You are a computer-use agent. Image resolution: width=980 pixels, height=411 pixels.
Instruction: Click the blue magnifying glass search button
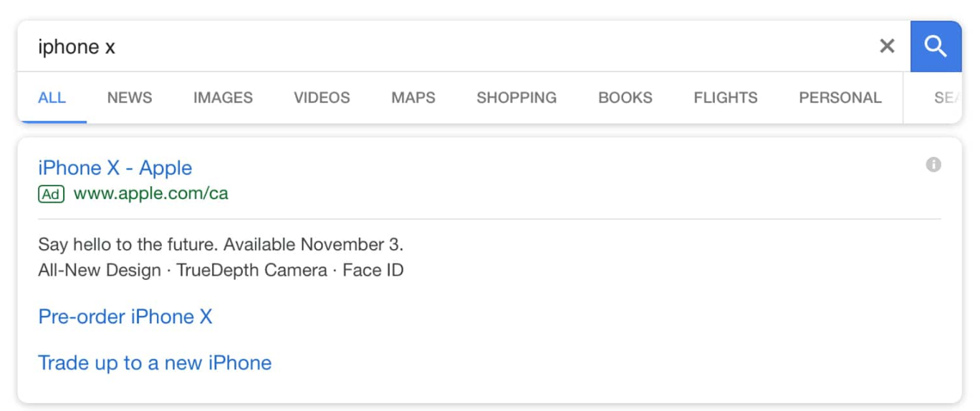point(936,47)
